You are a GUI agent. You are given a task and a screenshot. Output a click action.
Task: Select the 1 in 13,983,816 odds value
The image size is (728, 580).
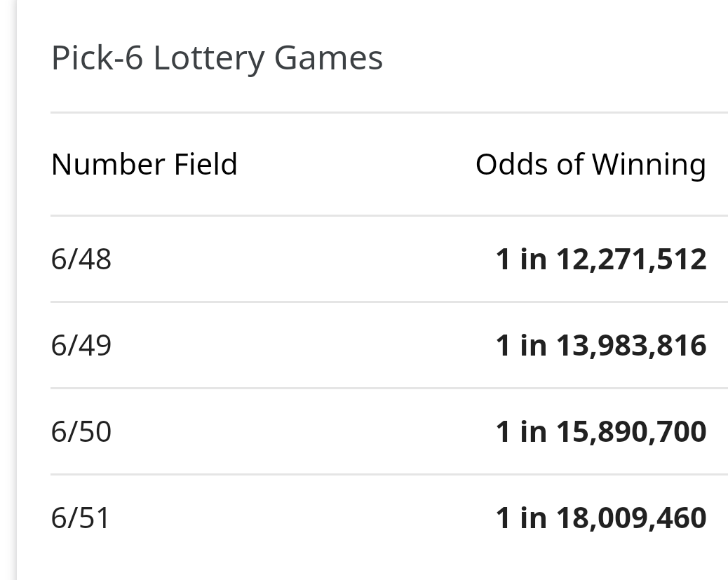[601, 346]
